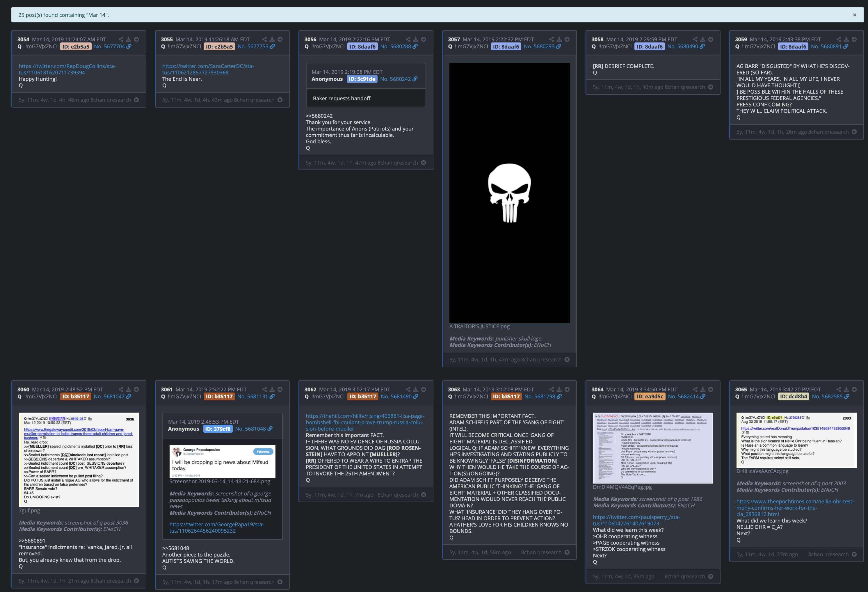Open post No. 5680293 link

(539, 46)
